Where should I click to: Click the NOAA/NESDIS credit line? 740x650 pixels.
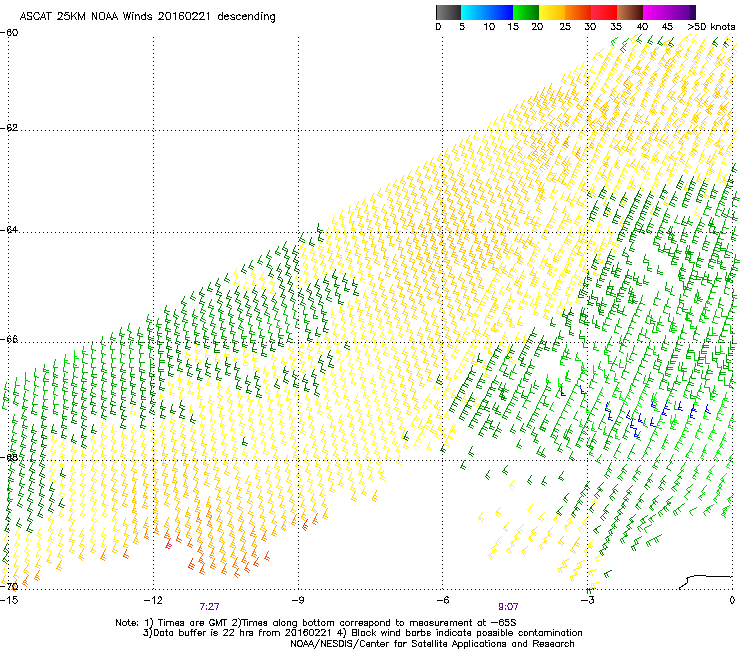[x=432, y=644]
